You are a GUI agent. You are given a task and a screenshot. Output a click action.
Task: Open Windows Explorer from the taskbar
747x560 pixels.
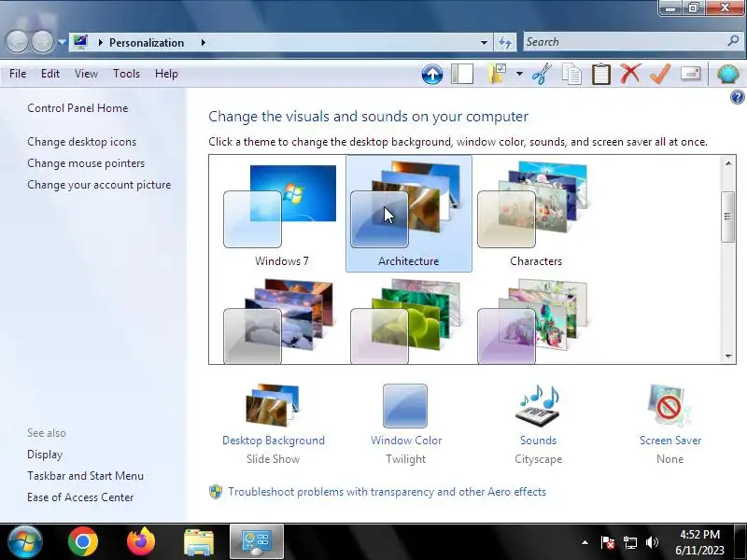(x=199, y=542)
